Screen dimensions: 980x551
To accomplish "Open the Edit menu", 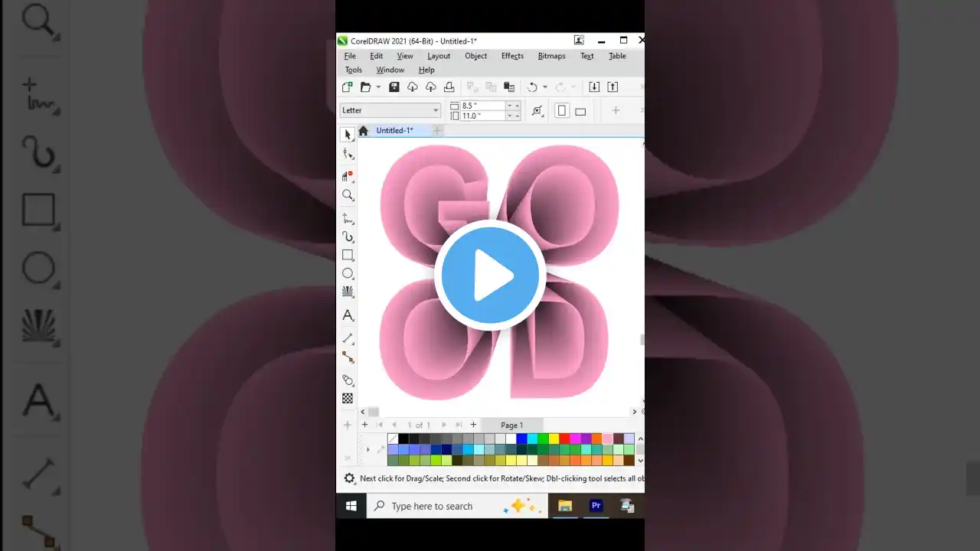I will (377, 56).
